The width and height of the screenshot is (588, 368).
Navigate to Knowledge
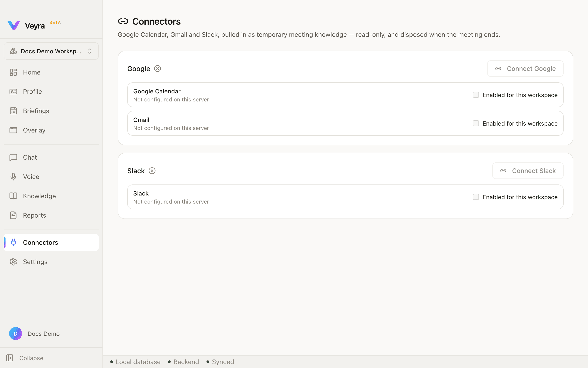click(51, 196)
